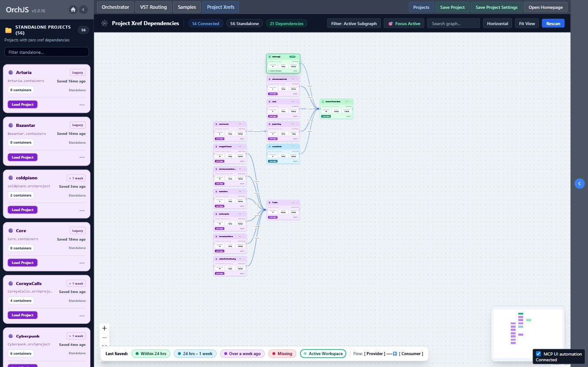Click the minimap in the bottom-right corner
This screenshot has width=588, height=367.
[x=528, y=333]
